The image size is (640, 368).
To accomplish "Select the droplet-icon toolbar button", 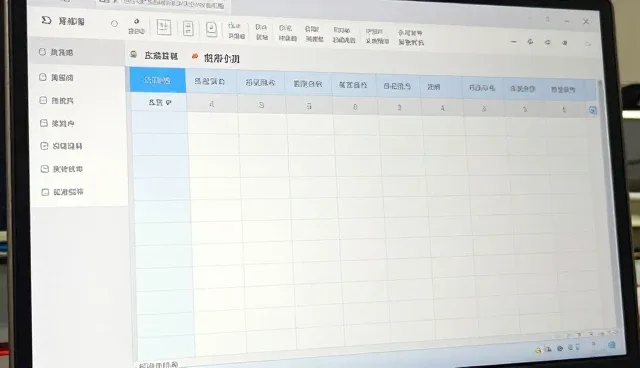I will [136, 27].
